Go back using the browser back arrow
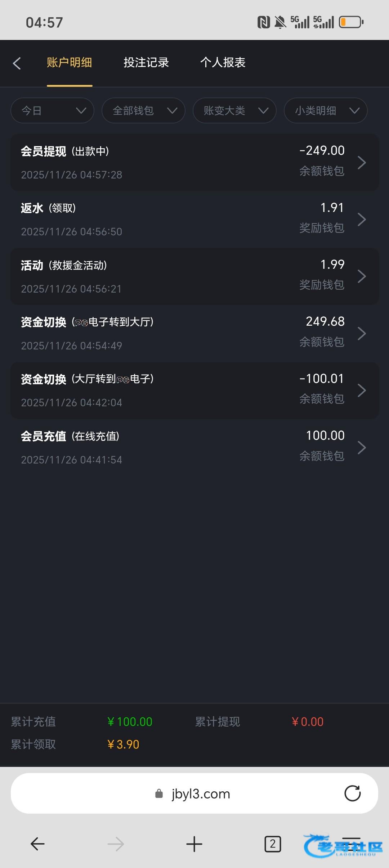This screenshot has height=868, width=389. coord(37,844)
